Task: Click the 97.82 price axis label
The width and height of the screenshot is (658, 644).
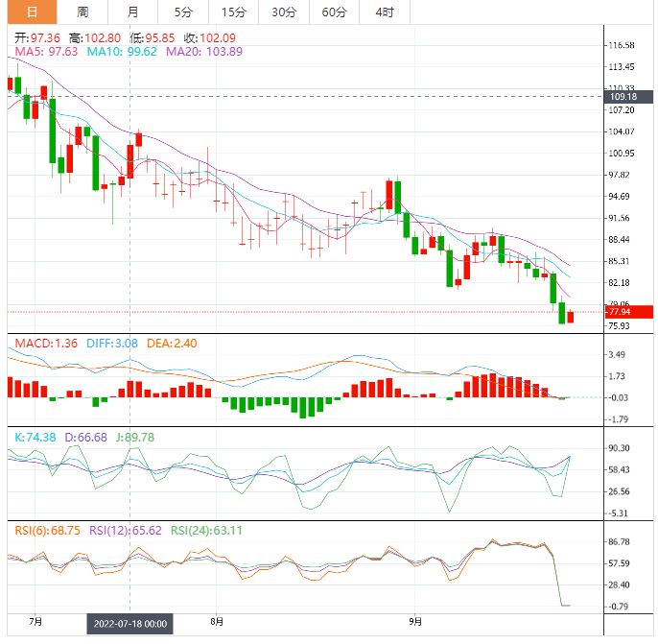Action: 619,175
